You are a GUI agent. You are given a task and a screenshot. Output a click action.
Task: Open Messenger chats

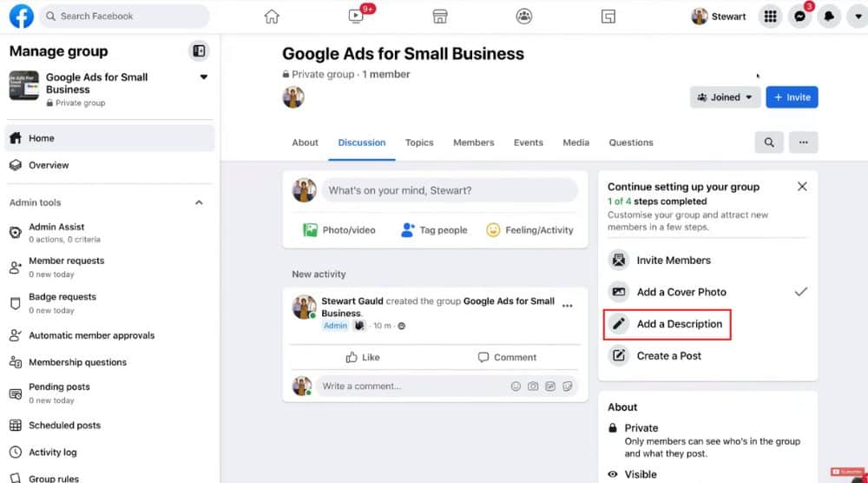[x=799, y=17]
